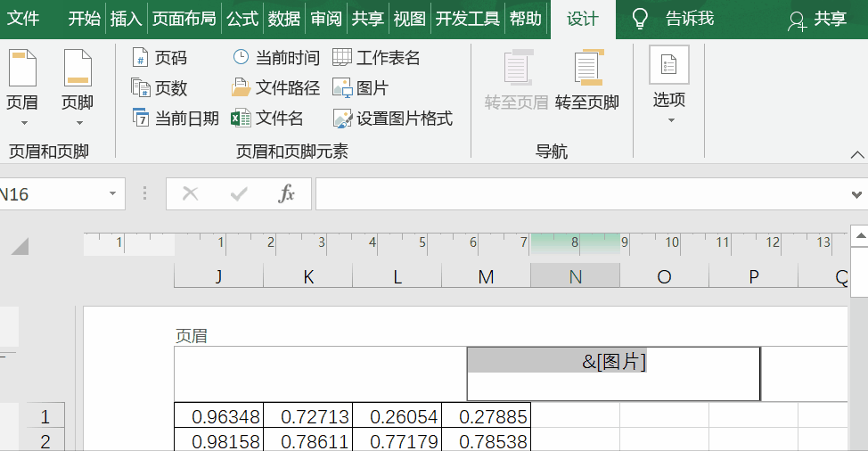Switch to the Review (审阅) tab
Image resolution: width=868 pixels, height=451 pixels.
coord(326,19)
